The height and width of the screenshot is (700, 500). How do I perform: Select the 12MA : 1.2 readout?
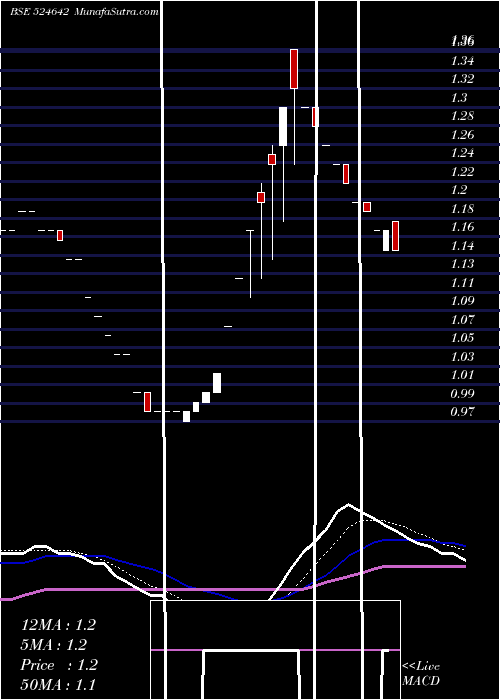pos(58,625)
